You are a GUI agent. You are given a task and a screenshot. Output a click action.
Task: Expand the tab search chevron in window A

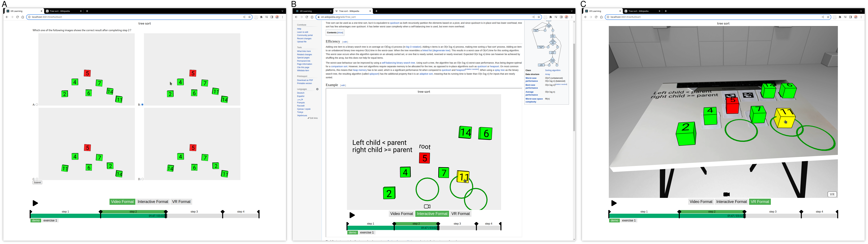pos(282,11)
